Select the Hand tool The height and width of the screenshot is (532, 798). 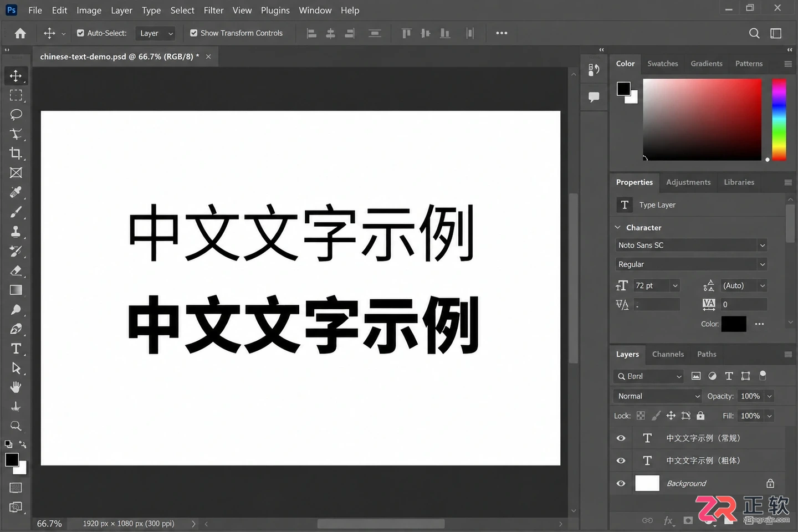coord(16,387)
